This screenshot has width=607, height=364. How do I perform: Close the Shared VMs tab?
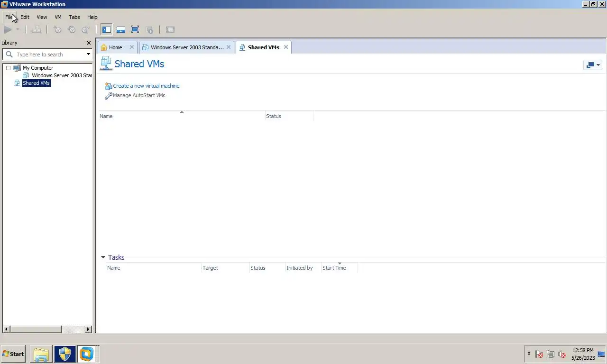(286, 47)
